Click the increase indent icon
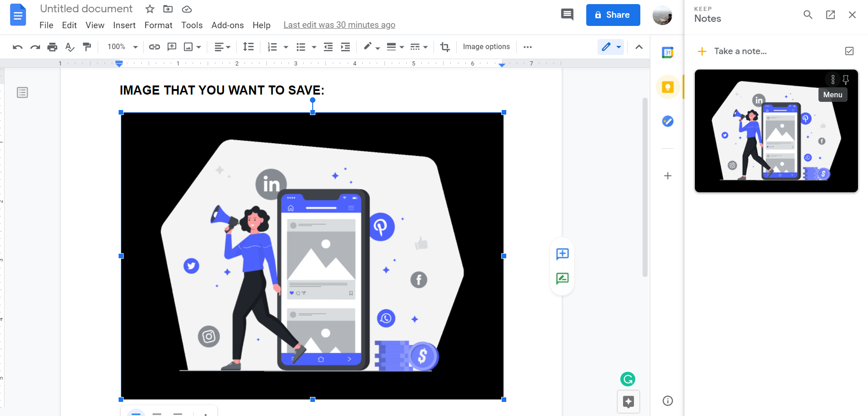Image resolution: width=868 pixels, height=416 pixels. 345,47
